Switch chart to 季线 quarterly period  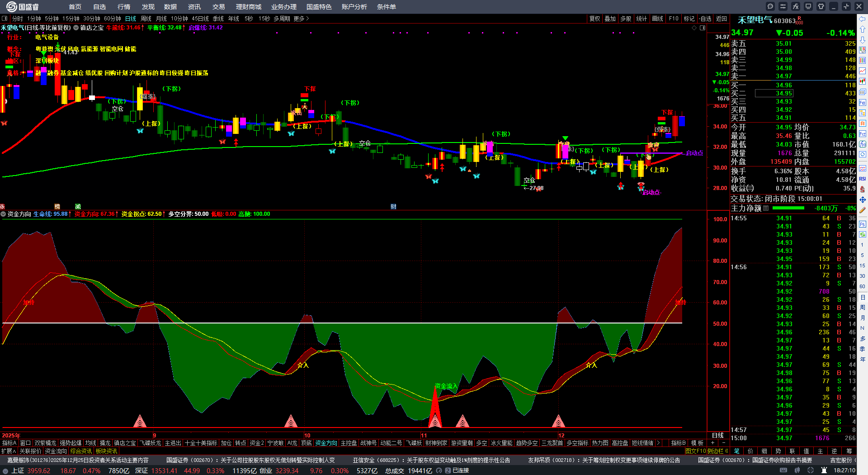(218, 19)
